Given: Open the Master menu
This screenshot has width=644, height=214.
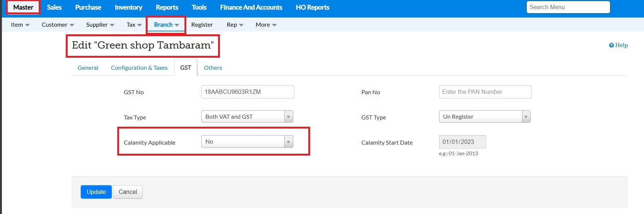Looking at the screenshot, I should pyautogui.click(x=23, y=7).
